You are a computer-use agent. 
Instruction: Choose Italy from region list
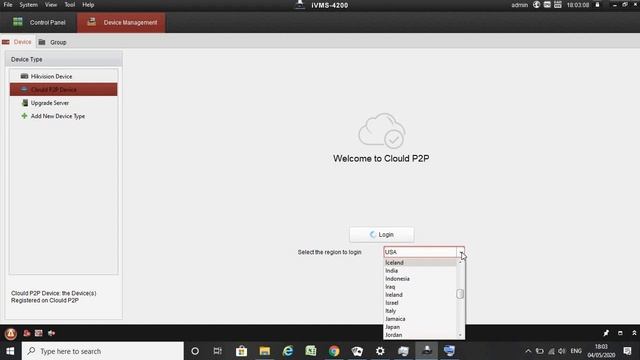[420, 311]
